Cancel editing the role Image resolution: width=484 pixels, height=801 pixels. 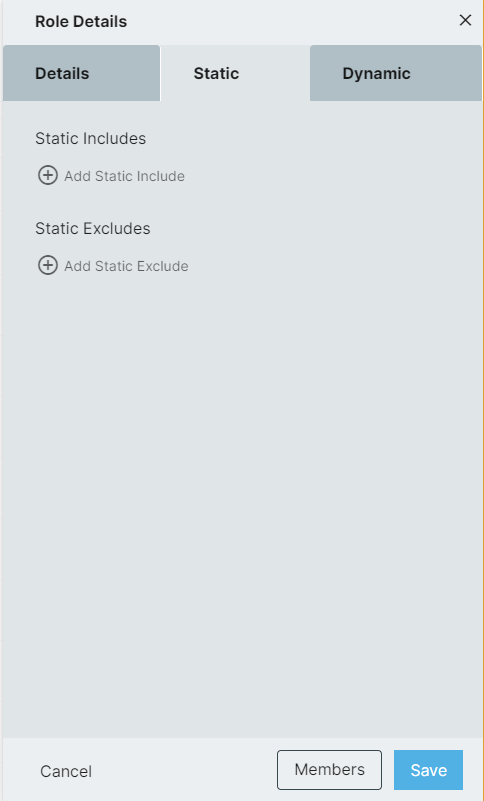[x=66, y=771]
